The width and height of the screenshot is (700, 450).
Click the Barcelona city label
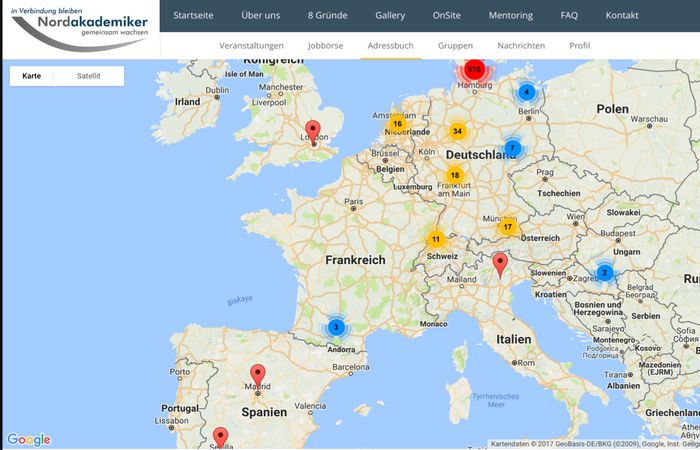point(351,367)
